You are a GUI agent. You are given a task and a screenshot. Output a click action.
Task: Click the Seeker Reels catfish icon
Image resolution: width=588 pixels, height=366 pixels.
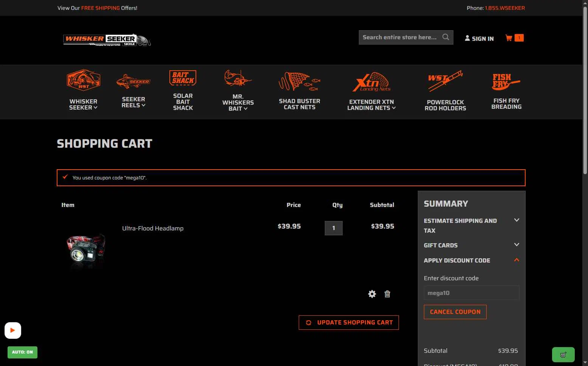[133, 81]
